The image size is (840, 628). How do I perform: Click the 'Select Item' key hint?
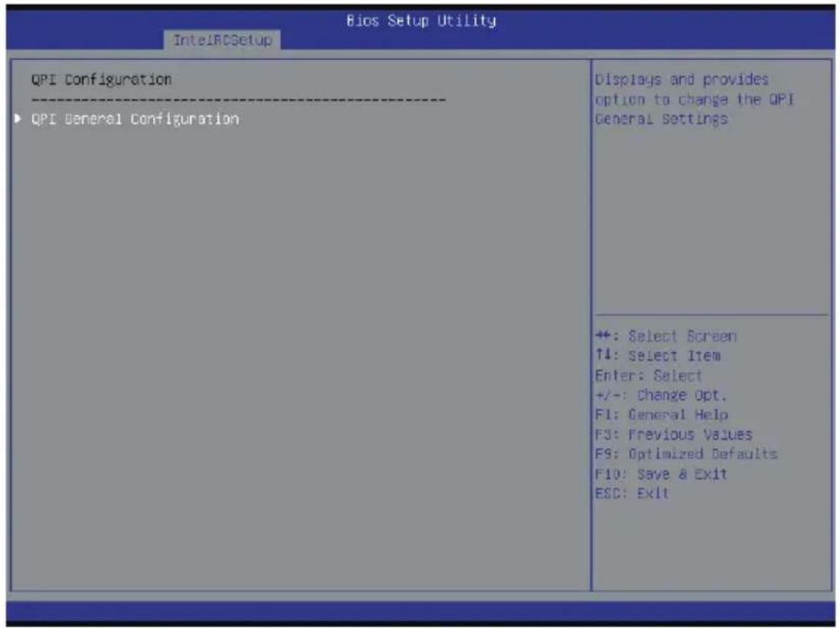click(x=658, y=355)
